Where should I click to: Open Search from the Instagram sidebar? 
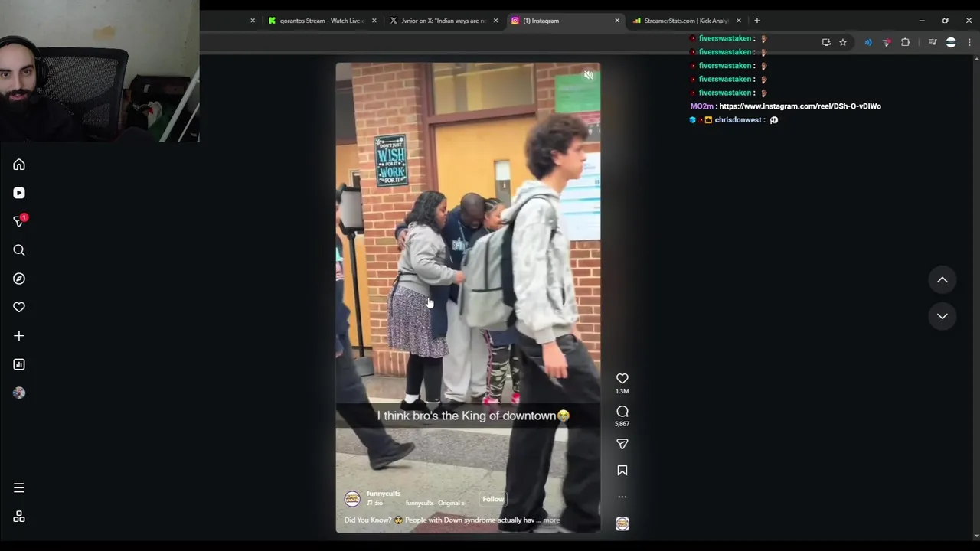tap(19, 250)
